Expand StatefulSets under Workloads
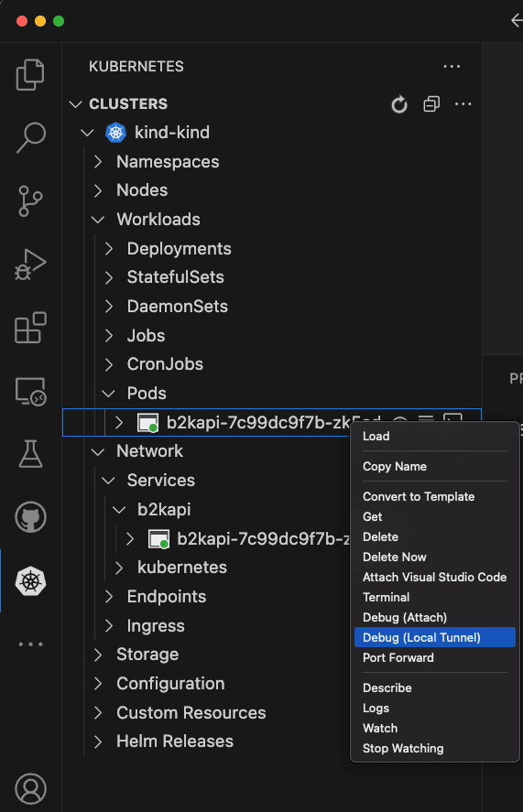 point(108,277)
